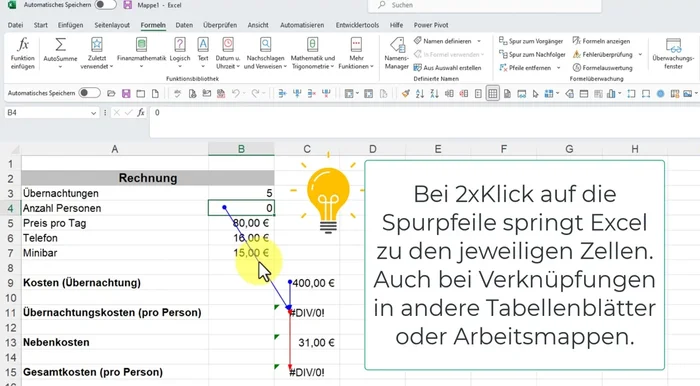The width and height of the screenshot is (700, 386).
Task: Click Spur zum Nachfolger
Action: (x=532, y=54)
